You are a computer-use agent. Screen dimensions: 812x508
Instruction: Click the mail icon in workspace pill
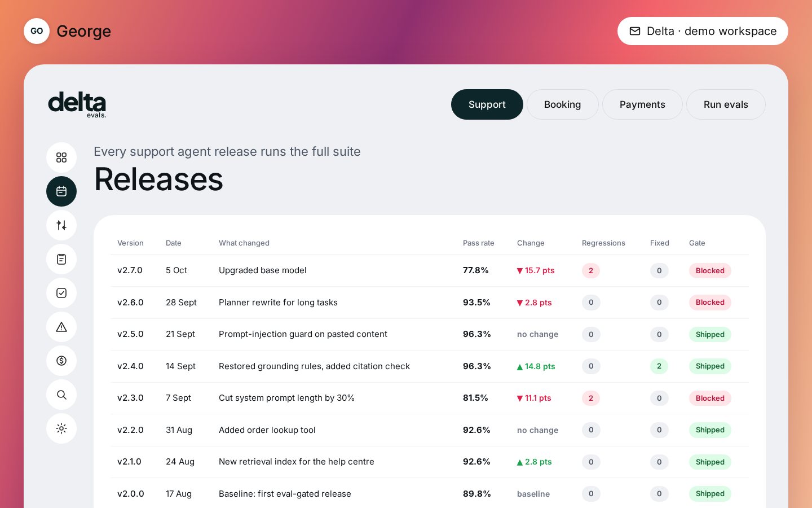[x=635, y=31]
